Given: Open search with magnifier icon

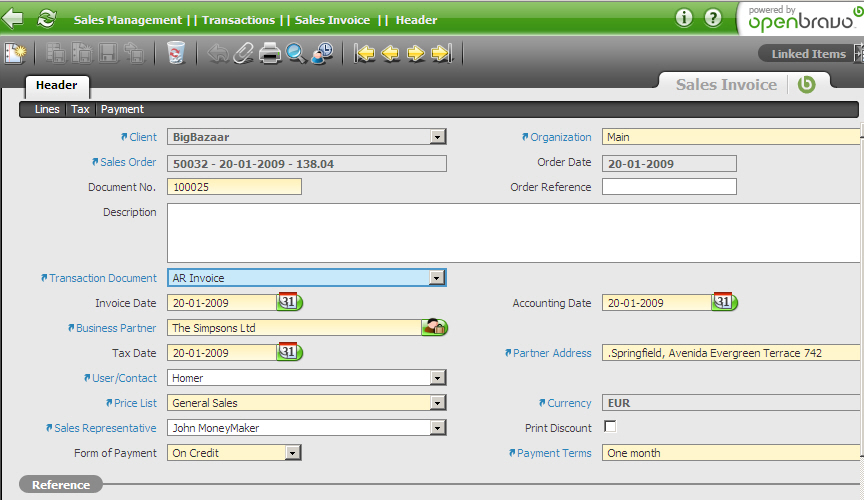Looking at the screenshot, I should click(296, 53).
